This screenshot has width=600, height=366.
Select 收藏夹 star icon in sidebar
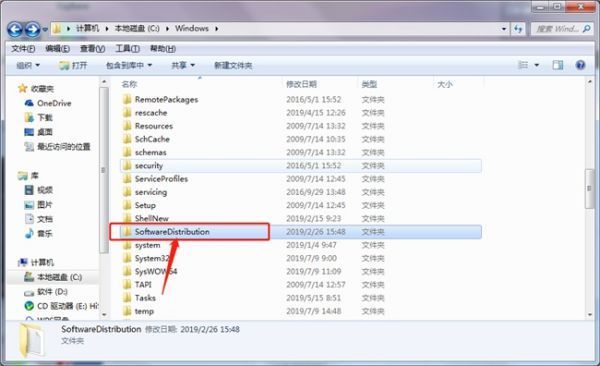pyautogui.click(x=23, y=88)
